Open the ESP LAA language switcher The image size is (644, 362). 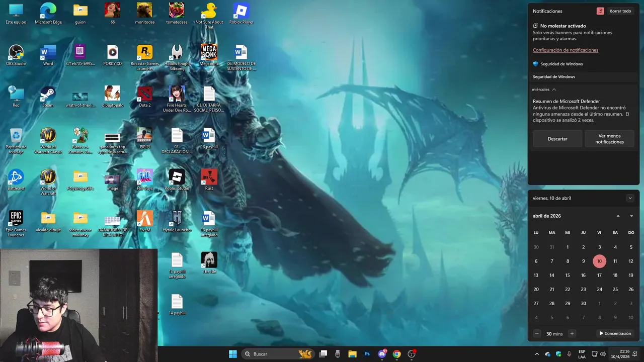tap(582, 354)
